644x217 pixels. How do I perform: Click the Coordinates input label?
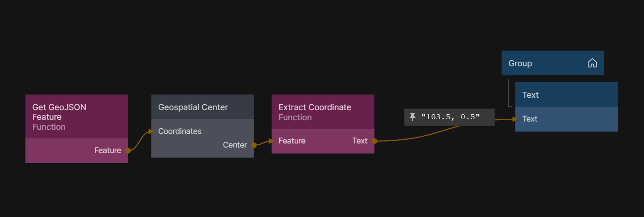[180, 131]
